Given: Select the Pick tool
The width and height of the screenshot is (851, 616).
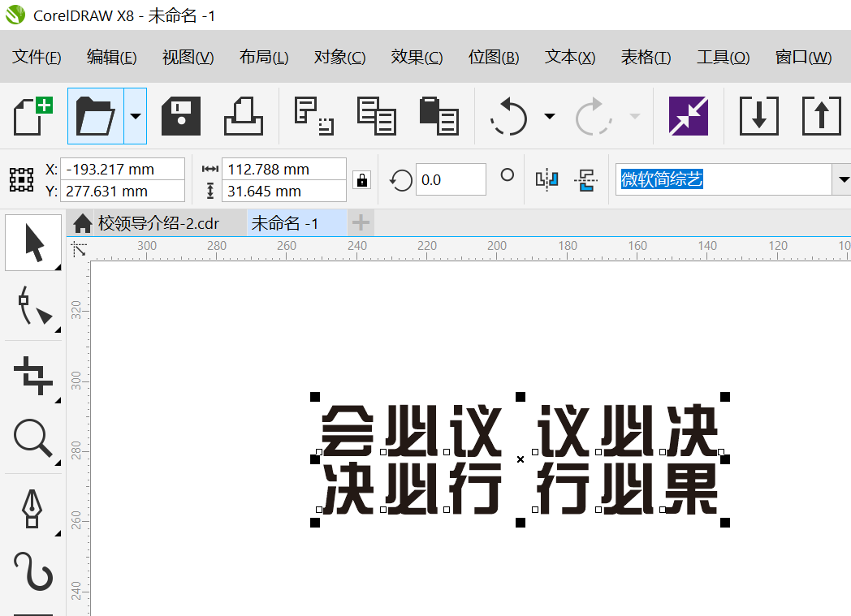Looking at the screenshot, I should coord(32,242).
